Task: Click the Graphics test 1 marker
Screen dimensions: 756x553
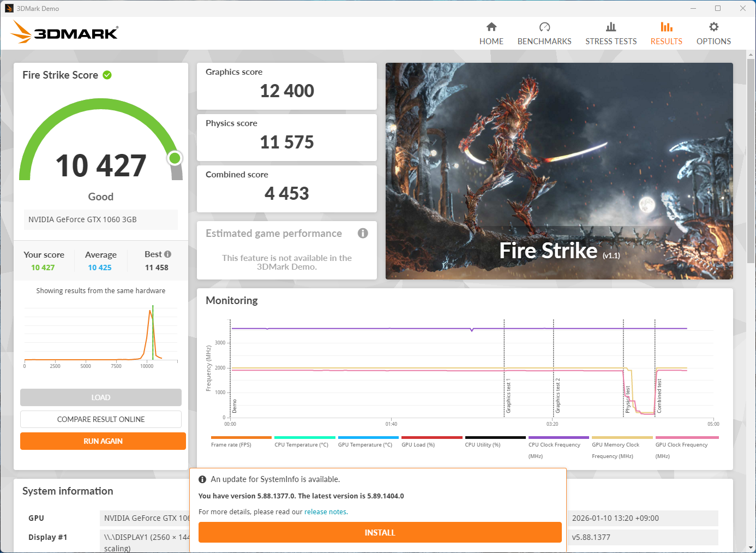Action: tap(508, 396)
